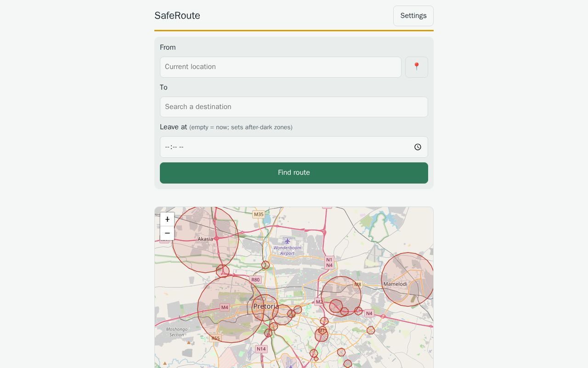Select the red zone circle over Mamelodi
This screenshot has height=368, width=588.
point(408,279)
